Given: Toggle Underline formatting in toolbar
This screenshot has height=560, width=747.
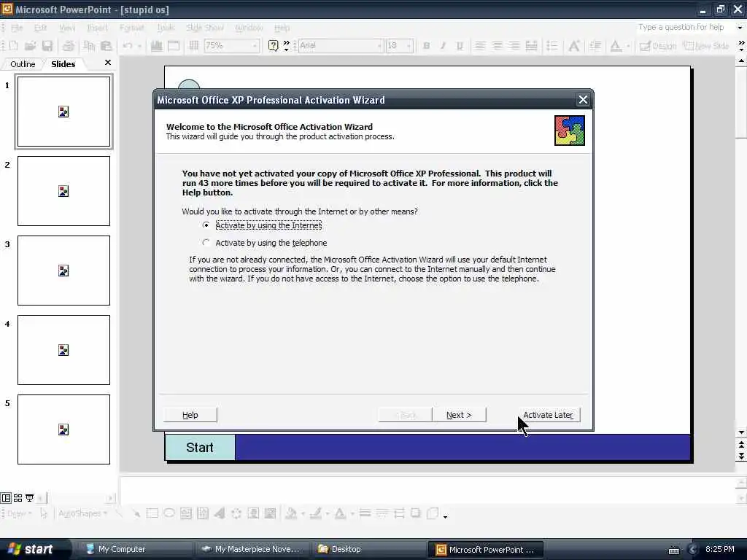Looking at the screenshot, I should pos(460,46).
